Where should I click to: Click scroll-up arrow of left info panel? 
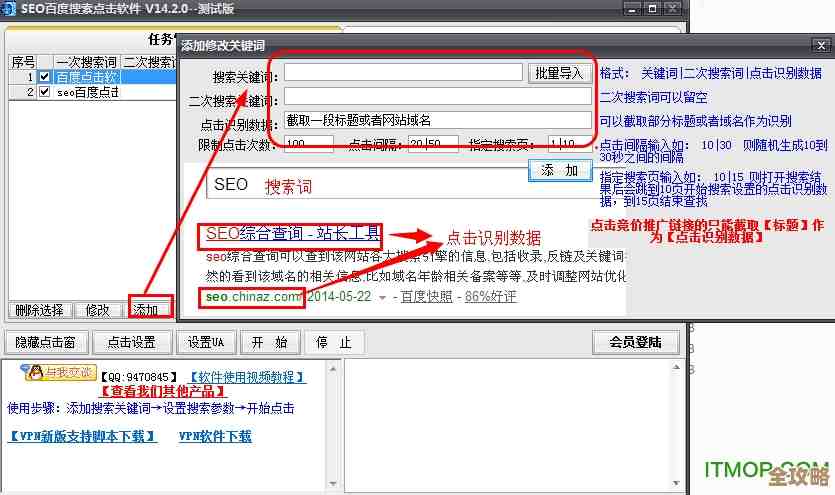coord(333,368)
